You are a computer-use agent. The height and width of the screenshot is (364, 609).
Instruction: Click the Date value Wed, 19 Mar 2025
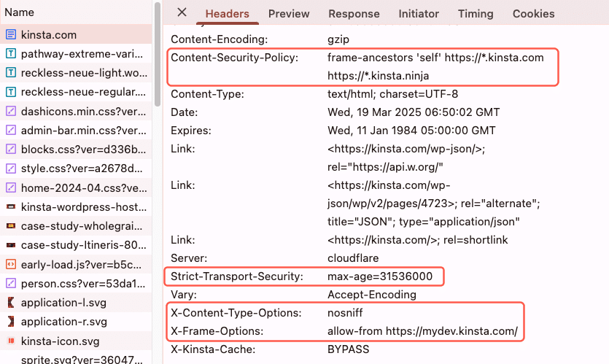click(414, 112)
